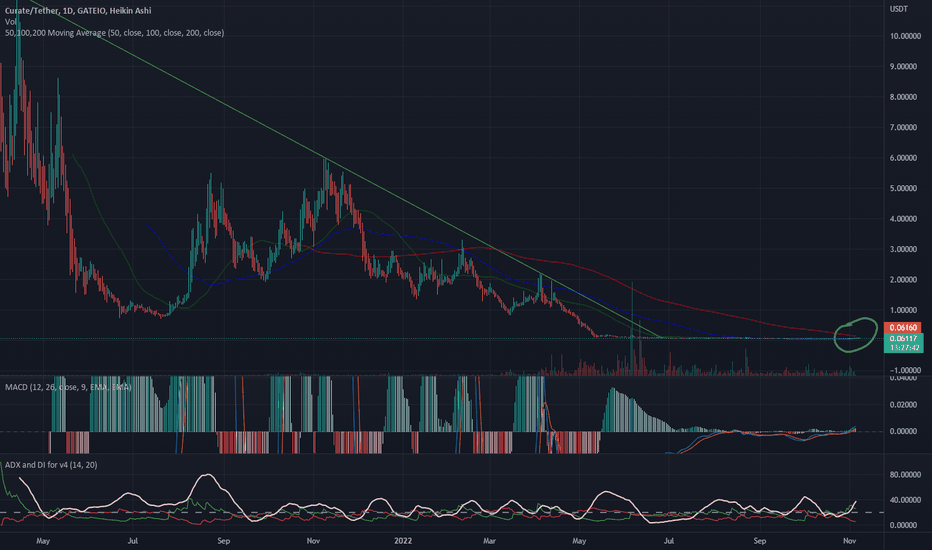Click the 9.00000 price axis label
932x550 pixels.
pos(903,67)
